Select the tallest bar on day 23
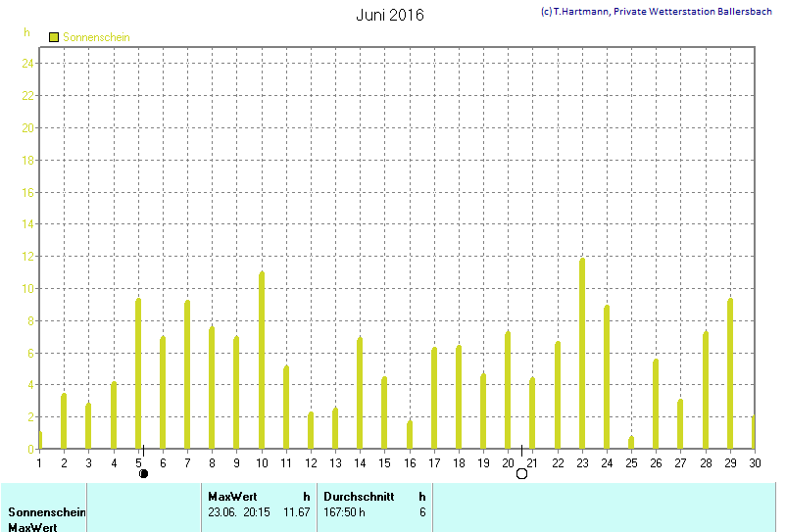Viewport: 786px width, 532px height. click(582, 354)
